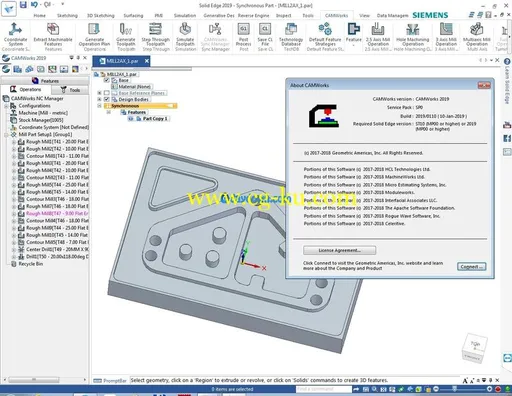Image resolution: width=512 pixels, height=396 pixels.
Task: Collapse the Mill Part Setup1 node
Action: (6, 135)
